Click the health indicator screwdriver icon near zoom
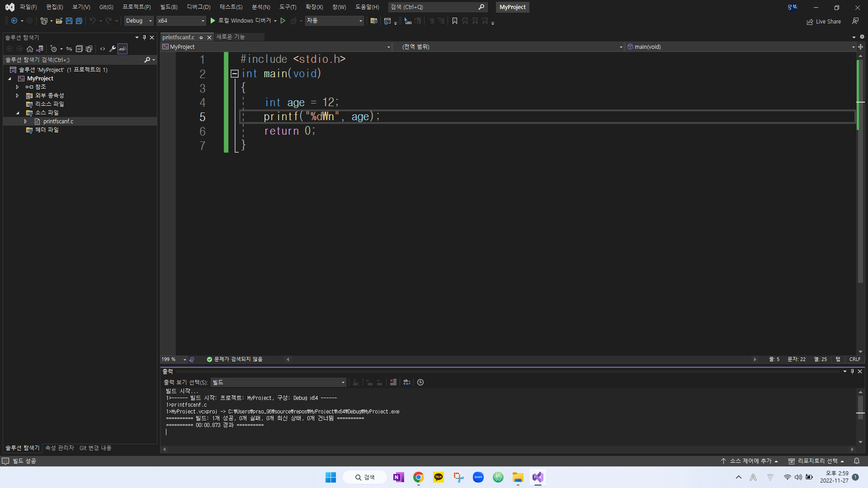 [x=192, y=360]
